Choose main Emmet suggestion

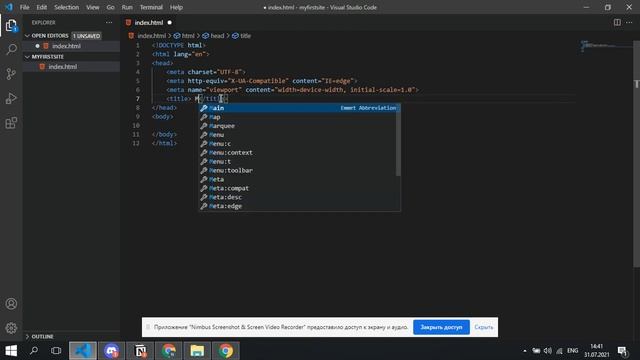[x=298, y=108]
